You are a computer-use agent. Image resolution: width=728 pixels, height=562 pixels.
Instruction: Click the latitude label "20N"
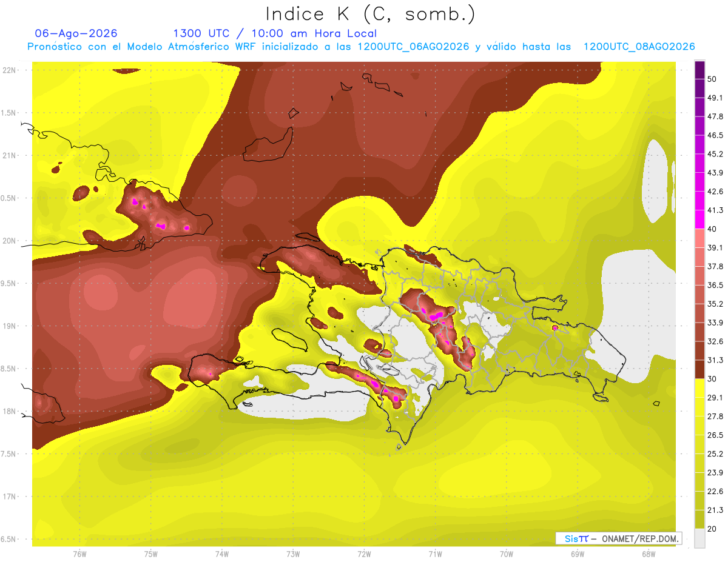tap(10, 241)
